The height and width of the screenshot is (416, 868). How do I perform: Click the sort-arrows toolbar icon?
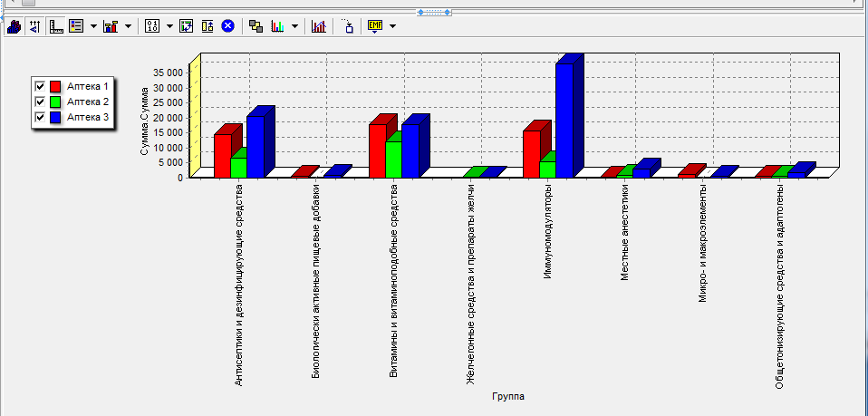(34, 26)
